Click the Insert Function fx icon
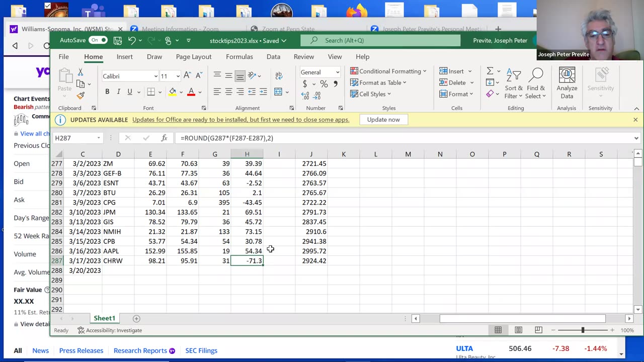The width and height of the screenshot is (644, 362). click(x=164, y=138)
